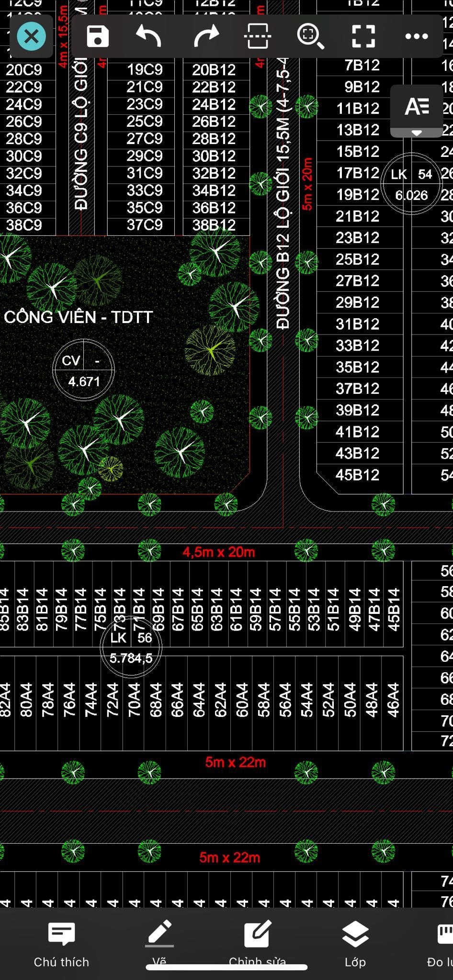Enter full screen mode
The image size is (453, 980).
coord(363,36)
